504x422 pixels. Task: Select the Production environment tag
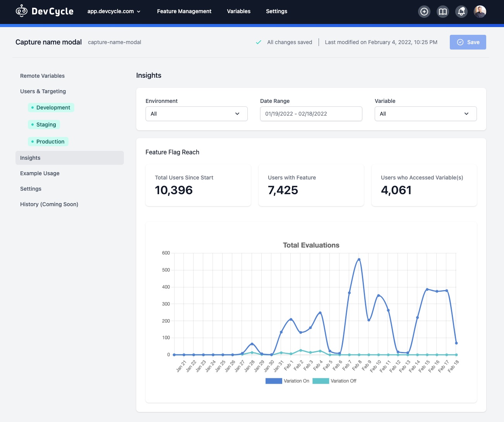tap(48, 142)
